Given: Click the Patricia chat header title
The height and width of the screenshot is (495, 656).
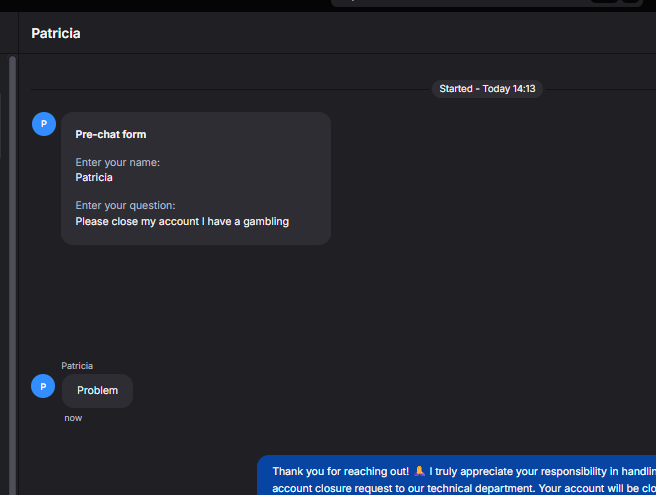Looking at the screenshot, I should [x=56, y=33].
